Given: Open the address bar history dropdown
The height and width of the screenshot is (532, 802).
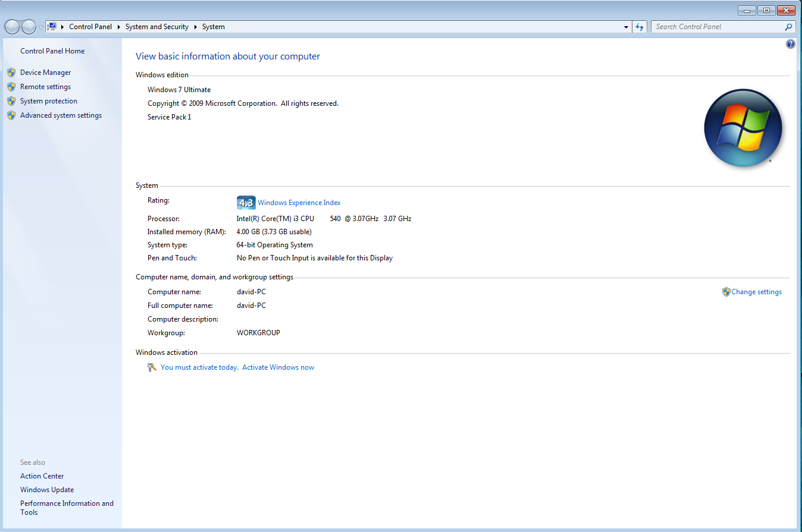Looking at the screenshot, I should coord(626,27).
